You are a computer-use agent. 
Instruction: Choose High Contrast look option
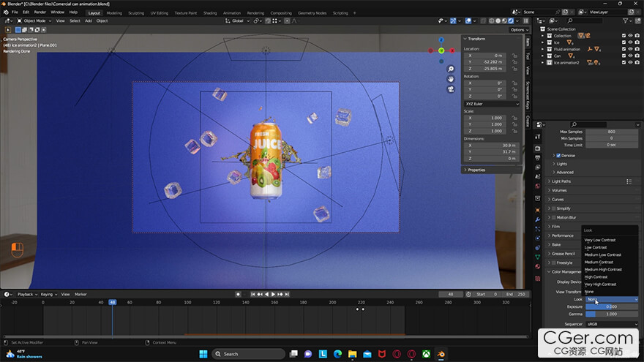coord(596,277)
